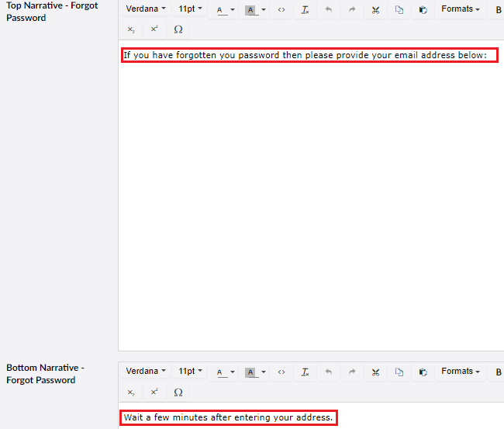Clear formatting in the top editor toolbar

[305, 10]
